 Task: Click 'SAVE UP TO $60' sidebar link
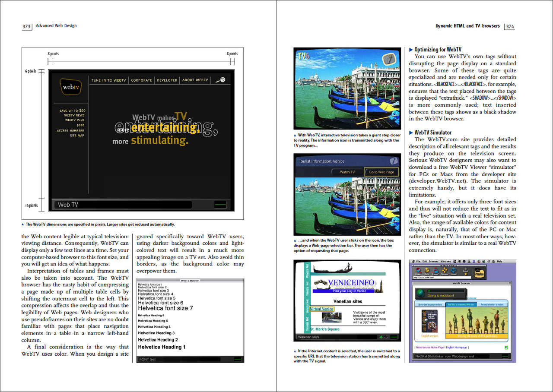tap(73, 111)
